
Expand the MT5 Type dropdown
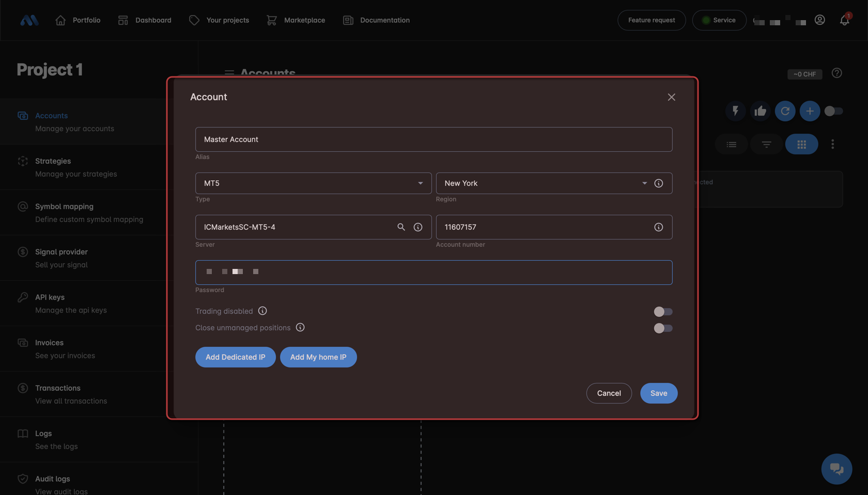tap(313, 183)
